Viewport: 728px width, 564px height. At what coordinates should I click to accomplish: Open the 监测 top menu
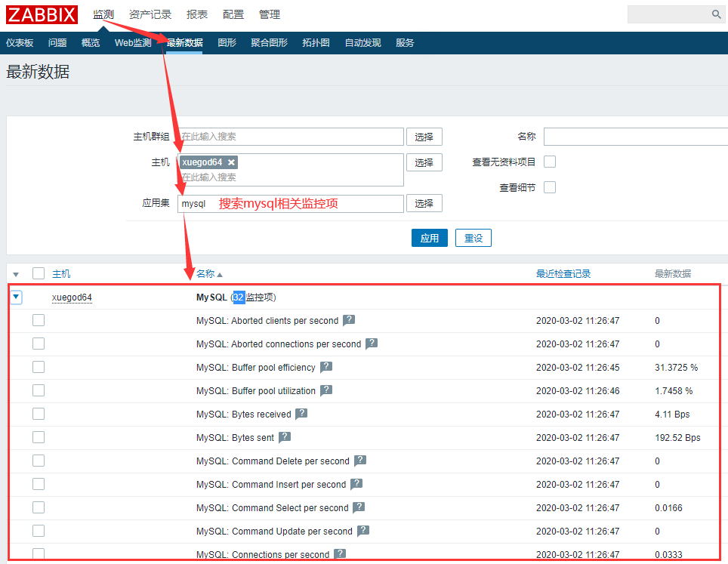[x=103, y=14]
